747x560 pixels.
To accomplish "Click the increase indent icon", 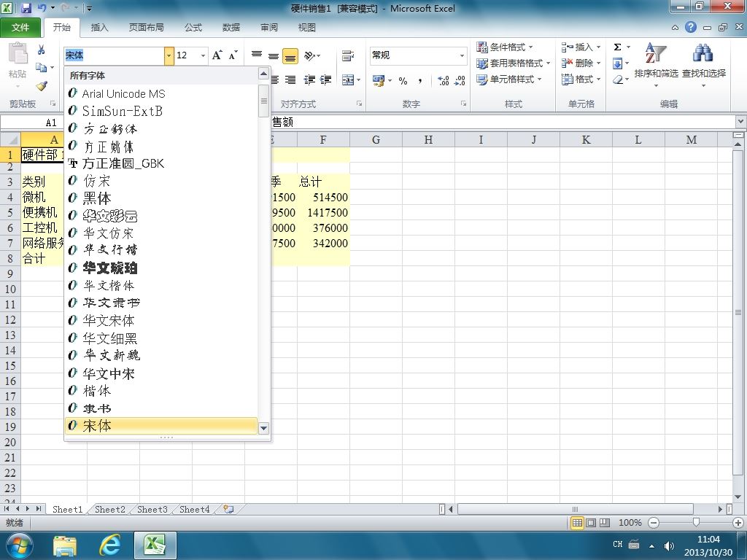I will point(326,79).
